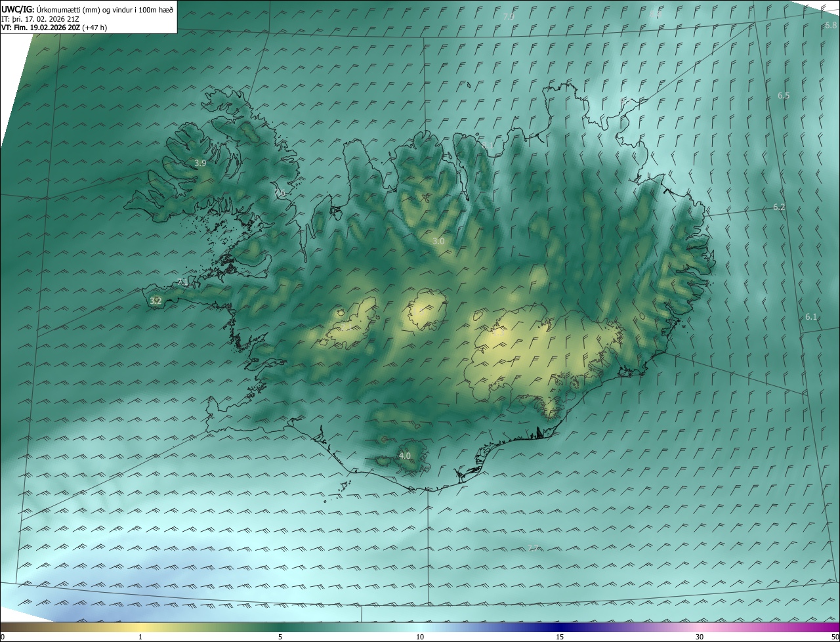Click the colorbar tick label 10
This screenshot has width=840, height=642.
coord(420,637)
